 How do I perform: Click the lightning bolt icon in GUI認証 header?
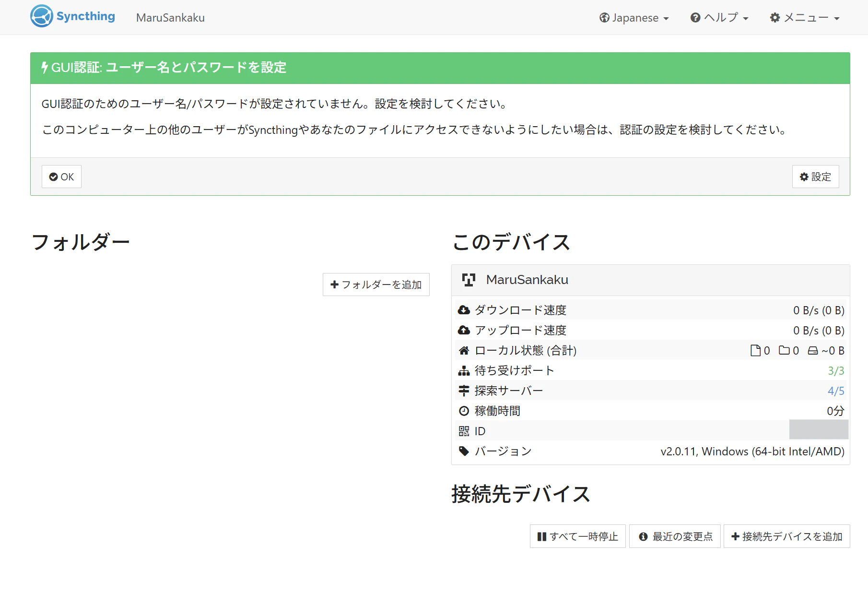45,68
